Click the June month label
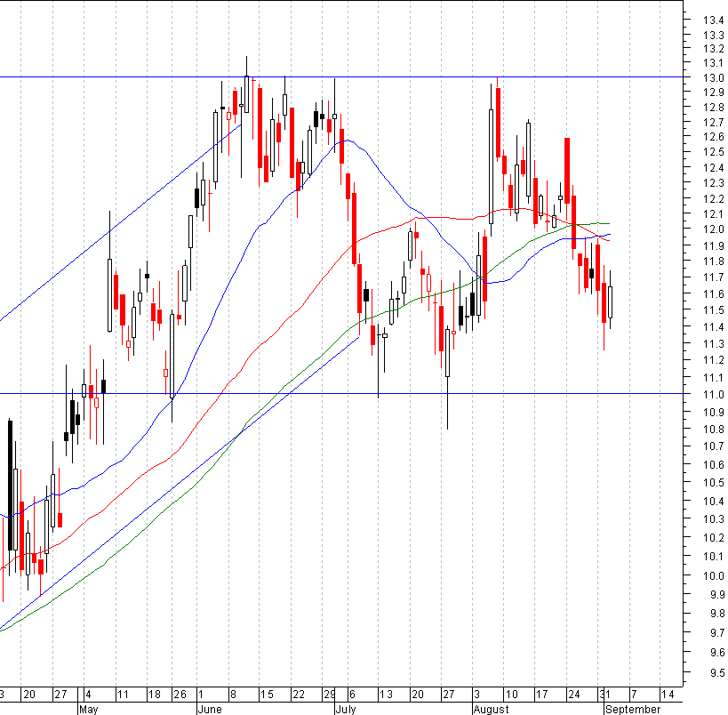Image resolution: width=728 pixels, height=715 pixels. click(x=210, y=710)
